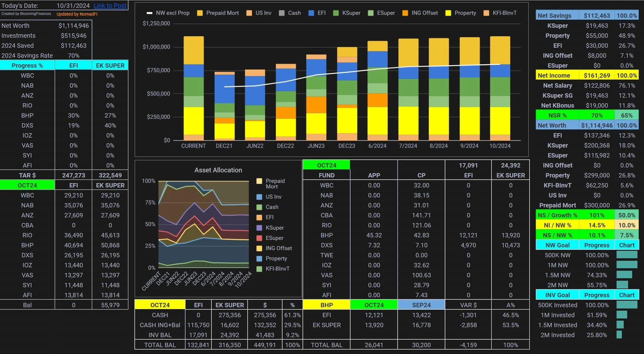Select the Property legend swatch in Asset Allocation

click(x=259, y=259)
